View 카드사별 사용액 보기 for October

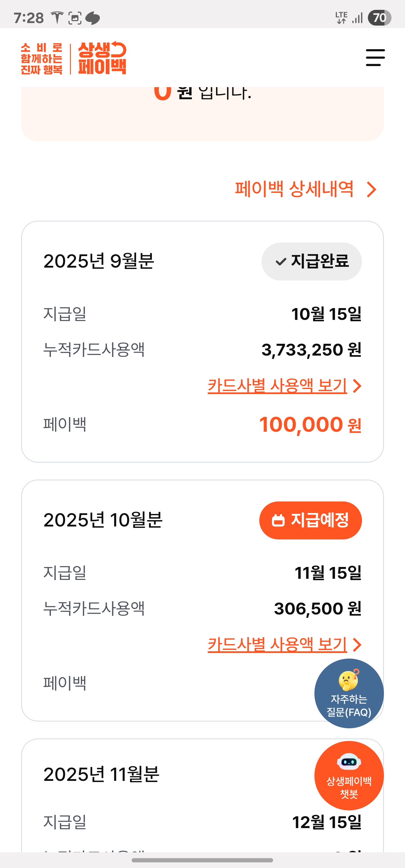coord(277,645)
